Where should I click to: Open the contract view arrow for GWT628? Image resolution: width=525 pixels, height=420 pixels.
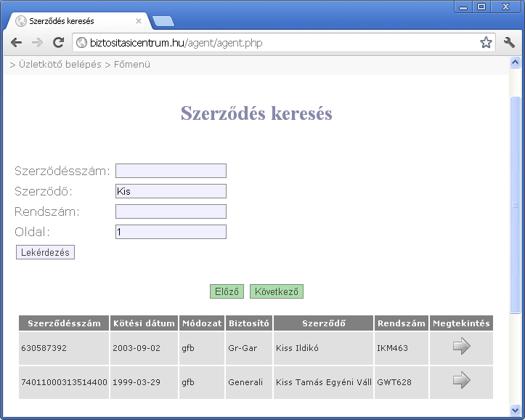(x=461, y=381)
